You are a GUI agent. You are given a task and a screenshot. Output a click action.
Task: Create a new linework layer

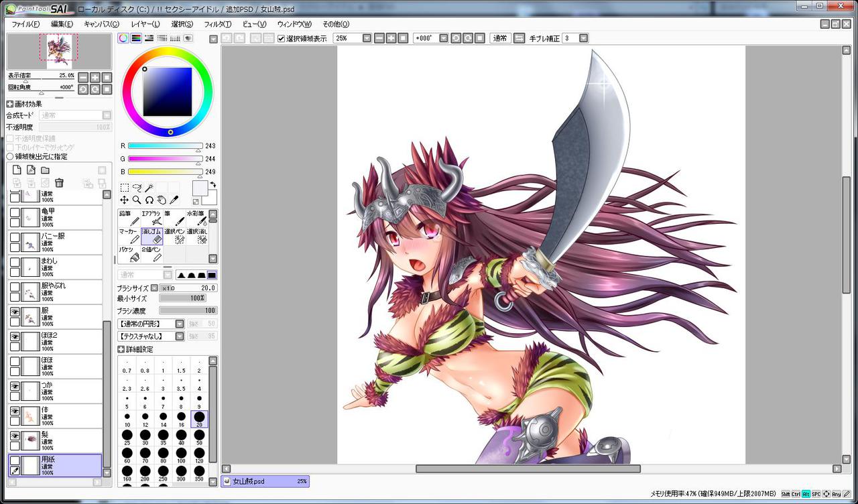point(31,170)
